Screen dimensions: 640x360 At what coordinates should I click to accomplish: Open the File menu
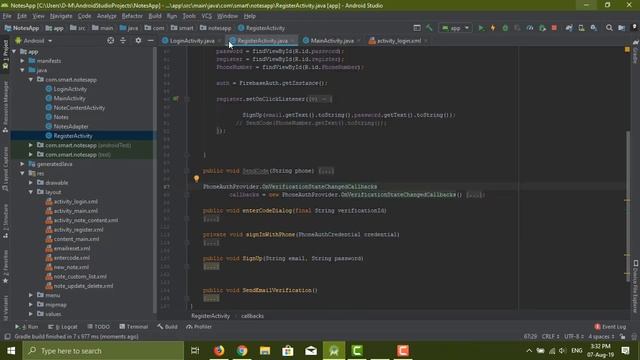click(x=7, y=16)
